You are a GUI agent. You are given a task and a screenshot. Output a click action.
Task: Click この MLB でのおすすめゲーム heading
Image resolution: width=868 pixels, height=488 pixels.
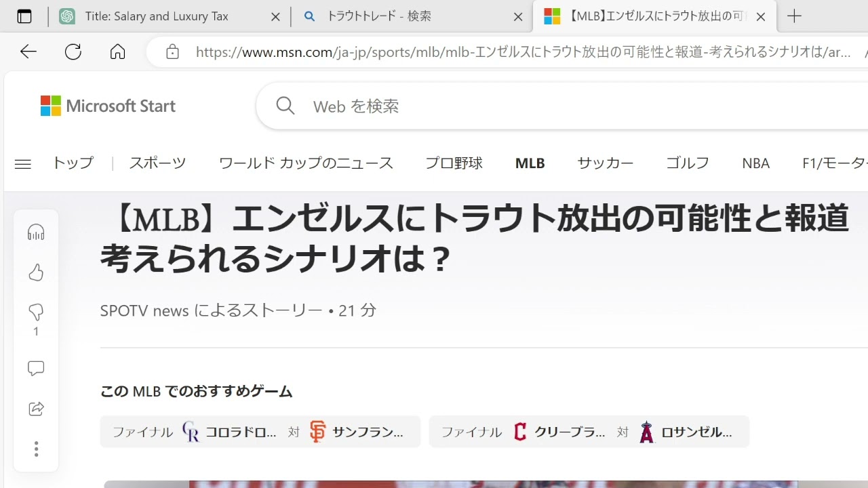[x=197, y=391]
